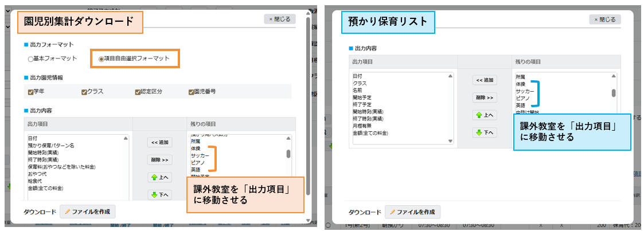Select 体操 in 預かり保育リスト 残りの項目
This screenshot has height=231, width=644.
pos(521,84)
